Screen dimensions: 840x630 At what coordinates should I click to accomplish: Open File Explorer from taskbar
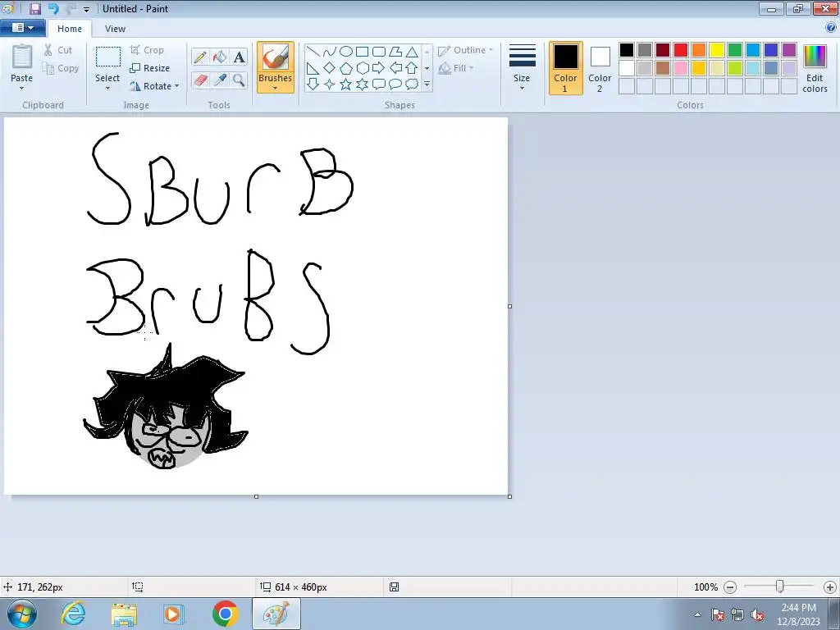click(x=124, y=614)
